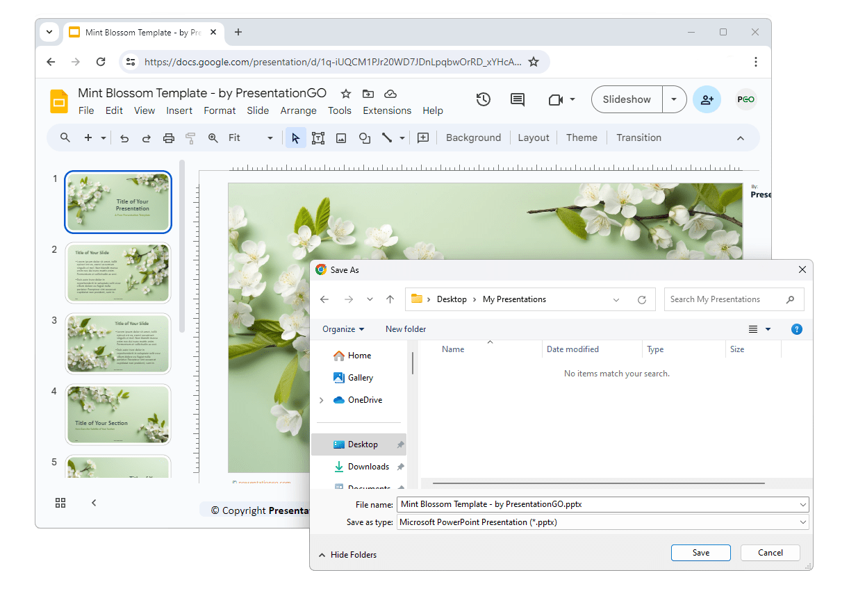Open the new slide layout dropdown arrow

[x=104, y=138]
